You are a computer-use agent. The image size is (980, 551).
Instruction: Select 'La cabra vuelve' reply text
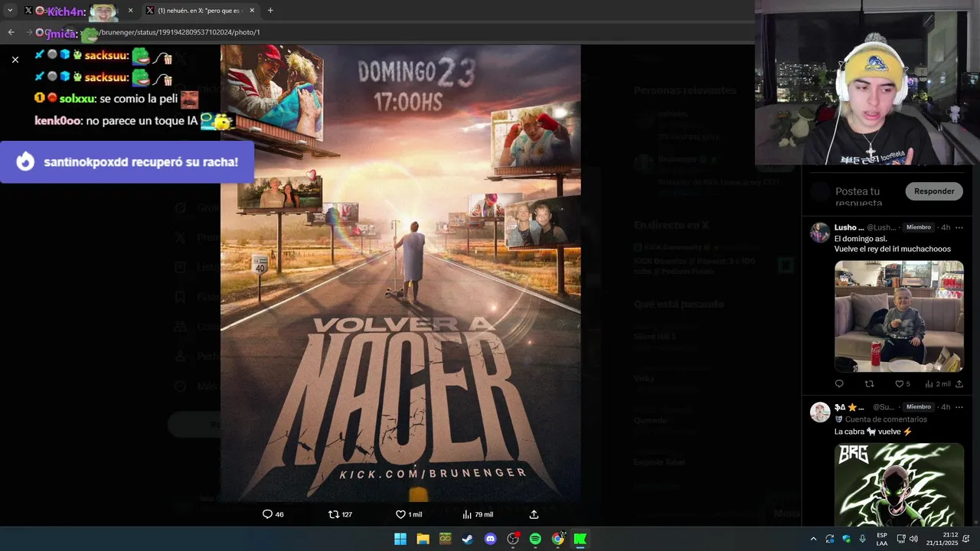(874, 432)
